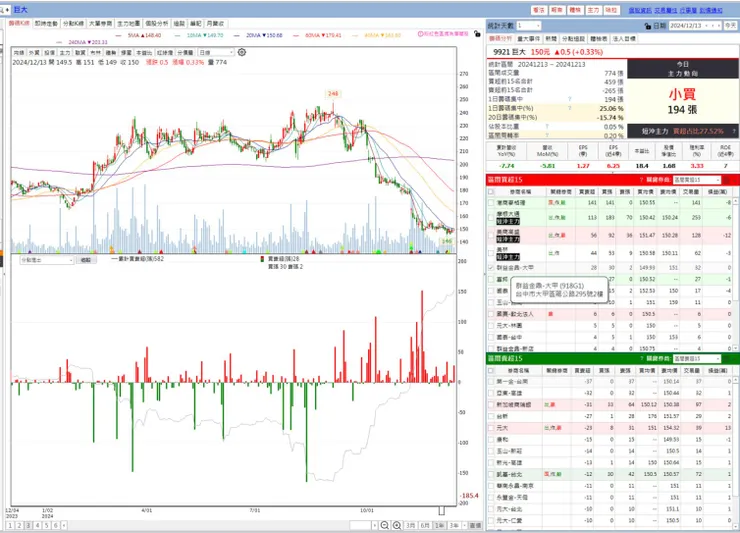Switch to the 即時走勢 tab
The height and width of the screenshot is (533, 740).
(x=46, y=24)
